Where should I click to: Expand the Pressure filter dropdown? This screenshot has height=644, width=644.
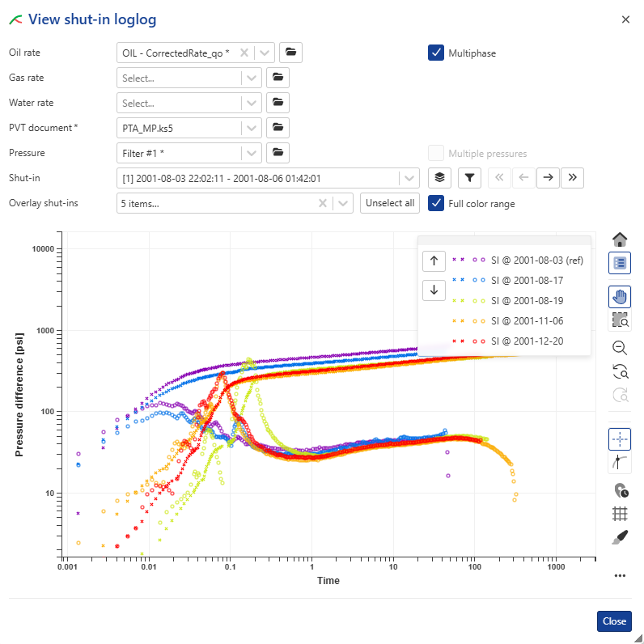click(252, 153)
